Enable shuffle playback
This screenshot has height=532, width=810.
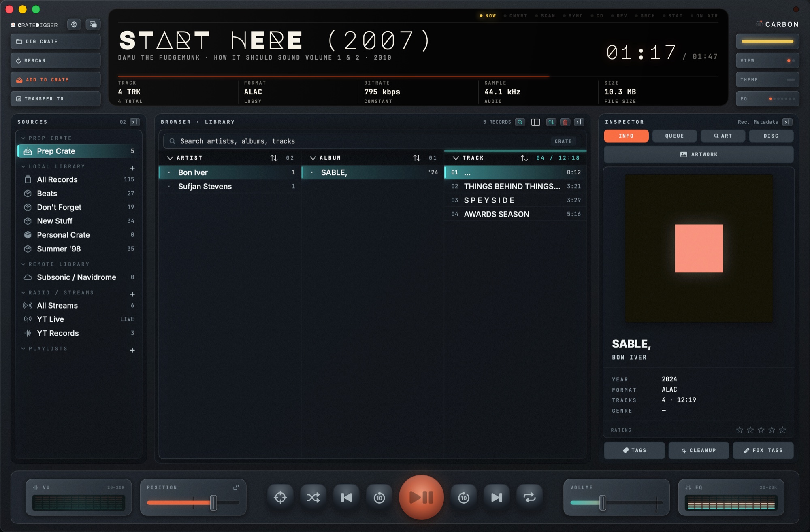[313, 497]
